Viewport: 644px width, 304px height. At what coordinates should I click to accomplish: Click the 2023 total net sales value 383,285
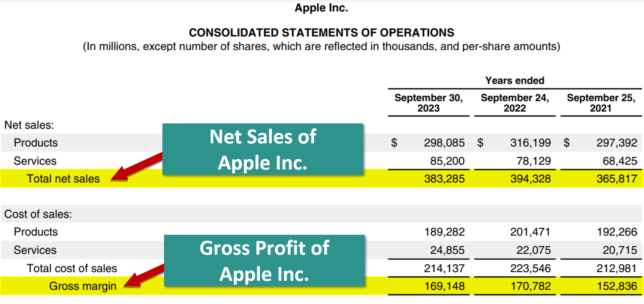444,179
